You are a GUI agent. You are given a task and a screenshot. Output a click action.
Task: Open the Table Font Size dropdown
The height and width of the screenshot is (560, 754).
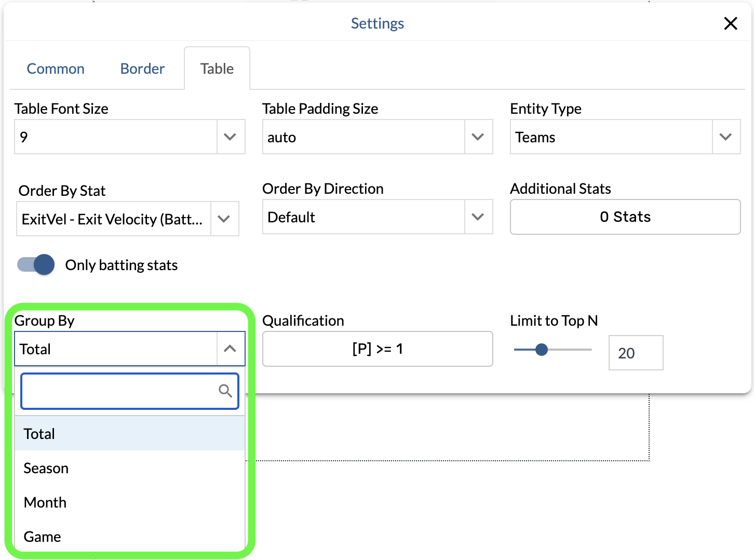[230, 137]
